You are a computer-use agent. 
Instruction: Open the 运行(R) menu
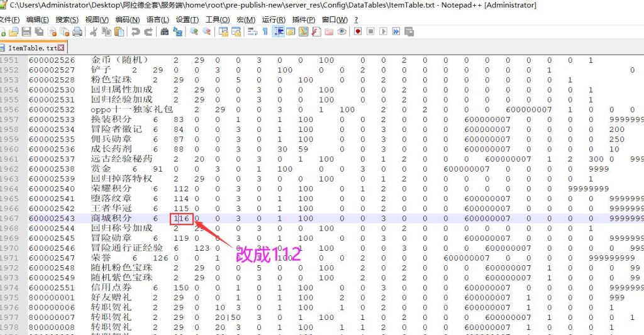pyautogui.click(x=274, y=19)
